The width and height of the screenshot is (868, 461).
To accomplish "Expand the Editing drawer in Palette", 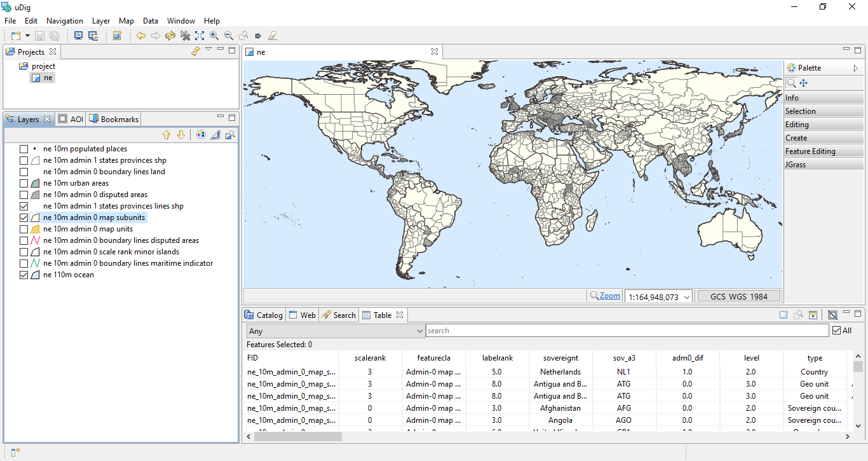I will click(824, 124).
